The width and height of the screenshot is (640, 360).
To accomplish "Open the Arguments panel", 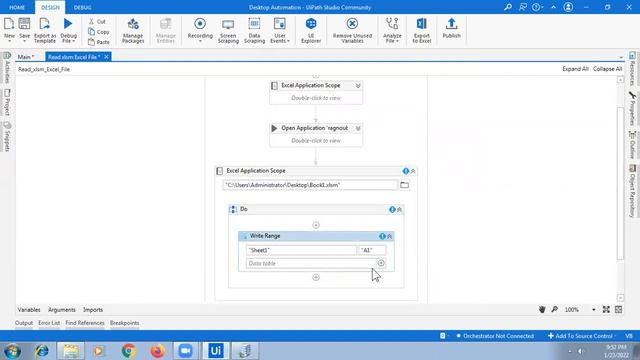I will click(x=62, y=310).
